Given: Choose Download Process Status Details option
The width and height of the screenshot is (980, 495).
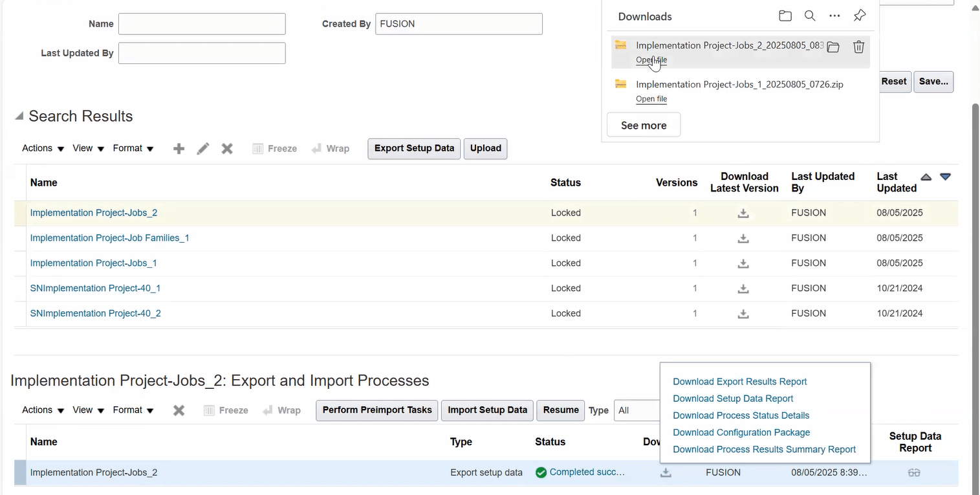Looking at the screenshot, I should click(741, 415).
